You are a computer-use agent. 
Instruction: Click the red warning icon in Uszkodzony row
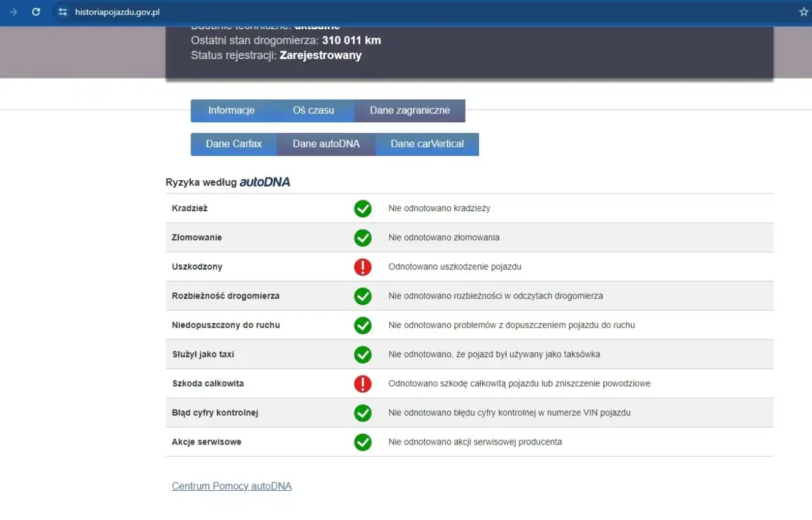click(x=363, y=266)
